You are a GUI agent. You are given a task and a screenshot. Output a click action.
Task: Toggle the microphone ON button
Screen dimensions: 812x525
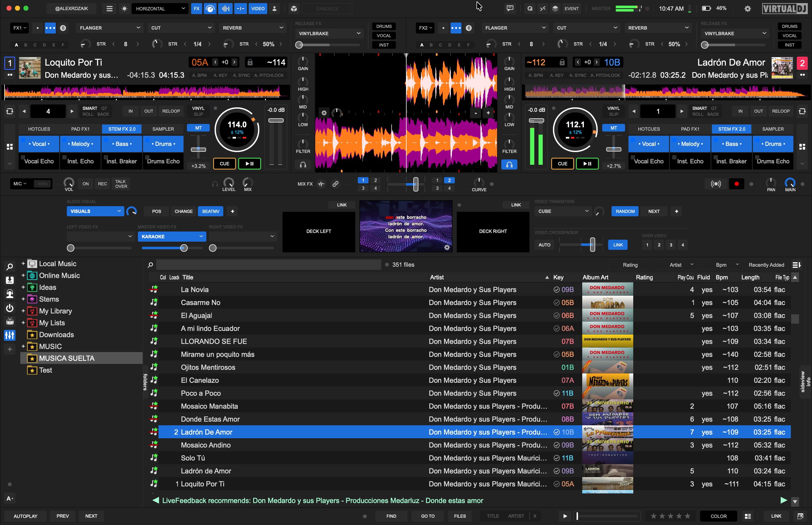[85, 184]
